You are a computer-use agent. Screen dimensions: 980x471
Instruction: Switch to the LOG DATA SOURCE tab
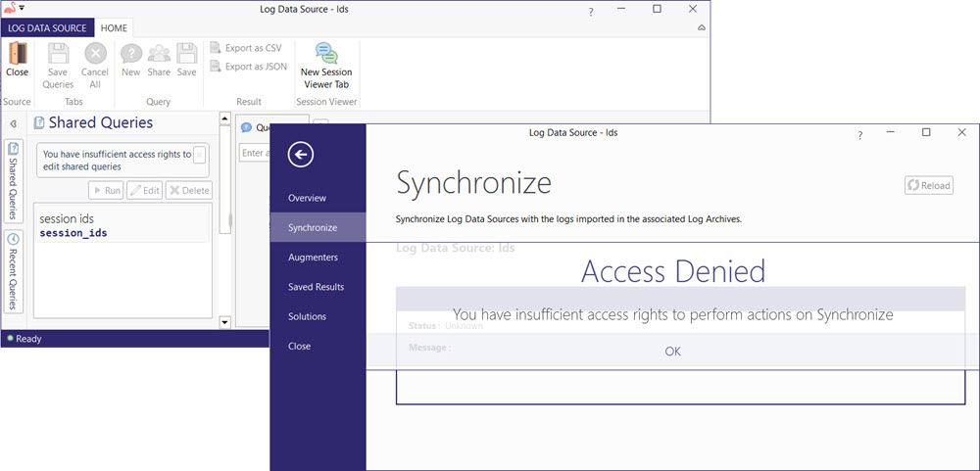(47, 28)
